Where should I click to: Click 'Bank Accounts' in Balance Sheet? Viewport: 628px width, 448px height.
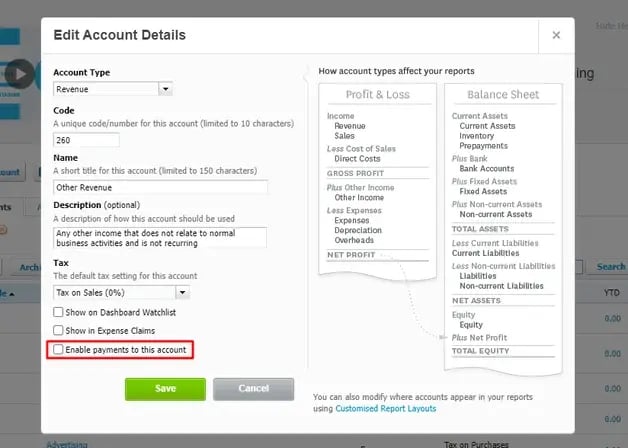coord(487,169)
